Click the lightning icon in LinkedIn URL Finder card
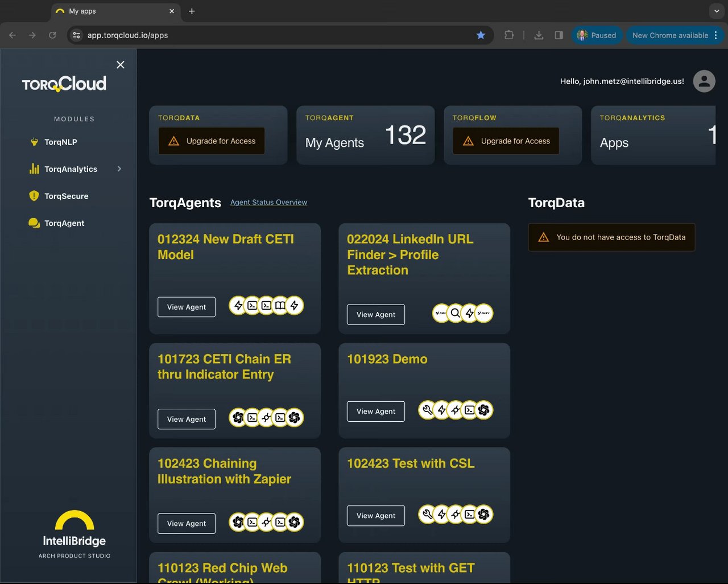Viewport: 728px width, 584px height. pyautogui.click(x=469, y=313)
